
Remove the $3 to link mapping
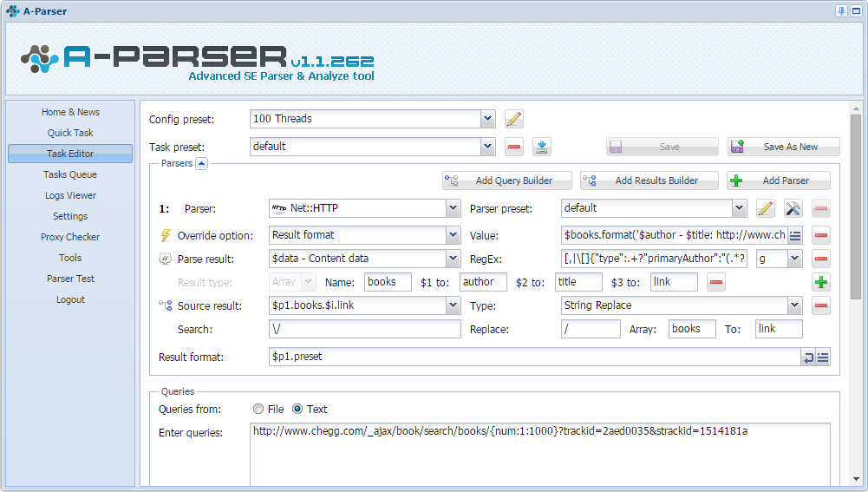[715, 282]
